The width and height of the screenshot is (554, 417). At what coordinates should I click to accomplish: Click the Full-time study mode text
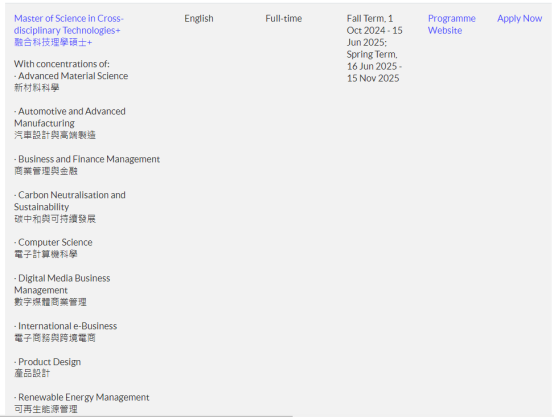[283, 18]
